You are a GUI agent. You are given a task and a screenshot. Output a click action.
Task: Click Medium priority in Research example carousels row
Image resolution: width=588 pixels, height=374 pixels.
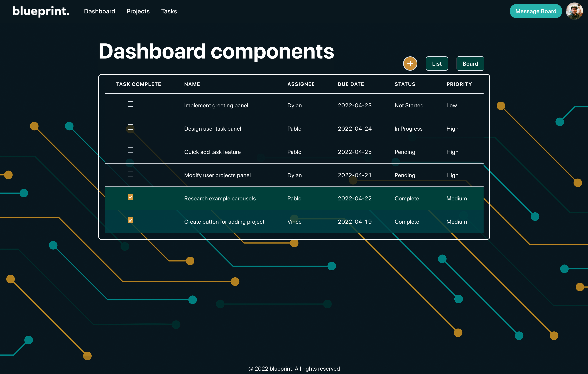tap(457, 198)
